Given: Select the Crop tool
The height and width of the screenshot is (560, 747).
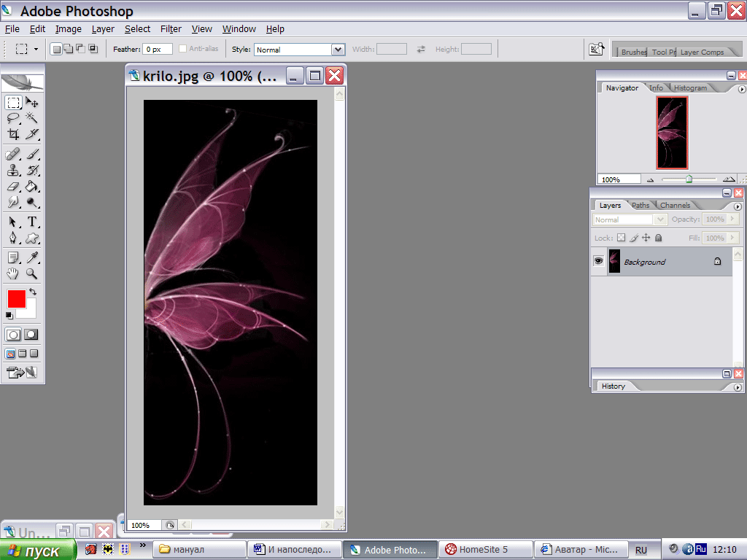Looking at the screenshot, I should (13, 134).
